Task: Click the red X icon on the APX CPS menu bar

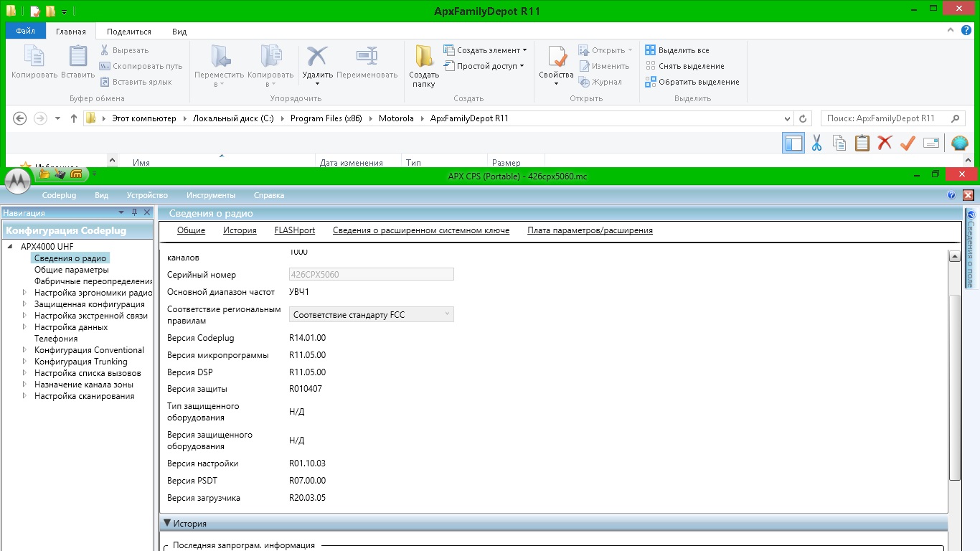Action: [968, 195]
